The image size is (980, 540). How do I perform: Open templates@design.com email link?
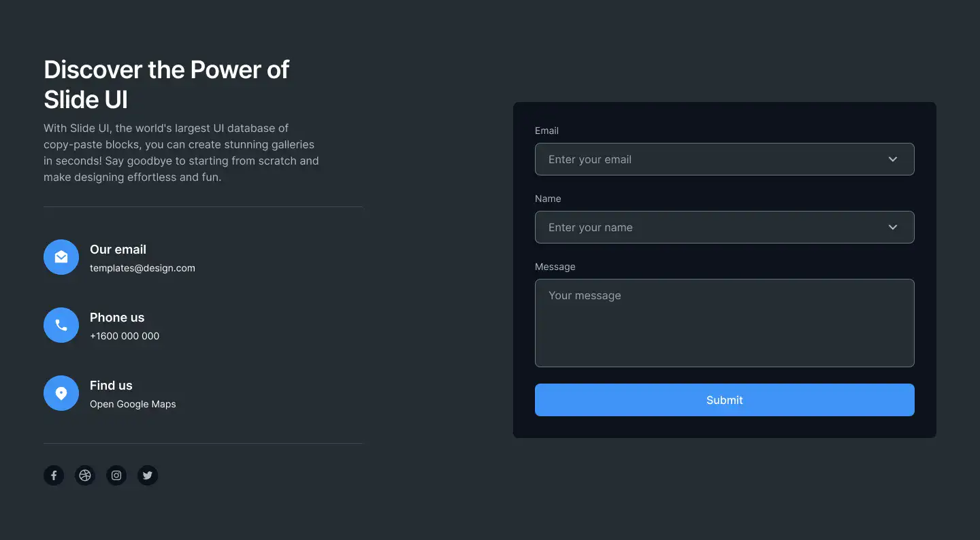click(142, 268)
